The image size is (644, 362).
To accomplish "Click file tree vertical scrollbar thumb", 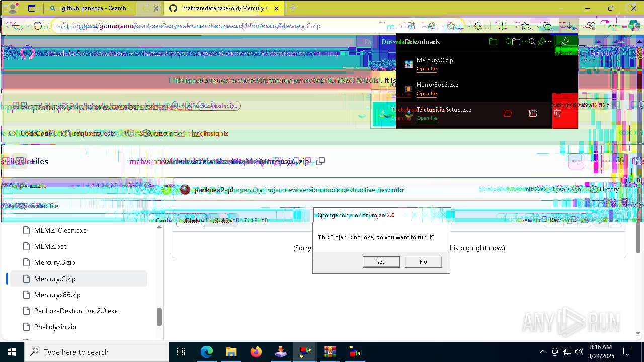I will click(x=159, y=317).
